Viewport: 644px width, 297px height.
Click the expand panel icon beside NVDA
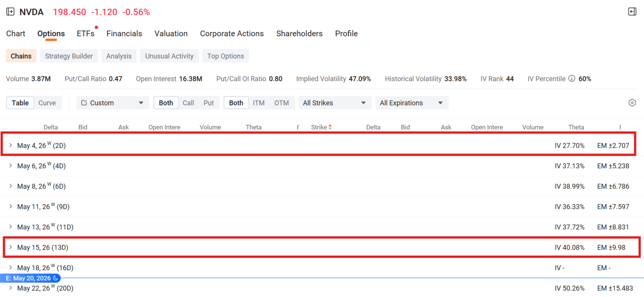pos(10,12)
